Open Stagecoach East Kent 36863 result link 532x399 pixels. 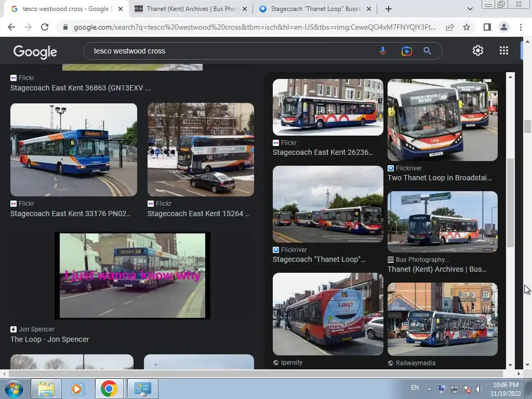coord(81,88)
